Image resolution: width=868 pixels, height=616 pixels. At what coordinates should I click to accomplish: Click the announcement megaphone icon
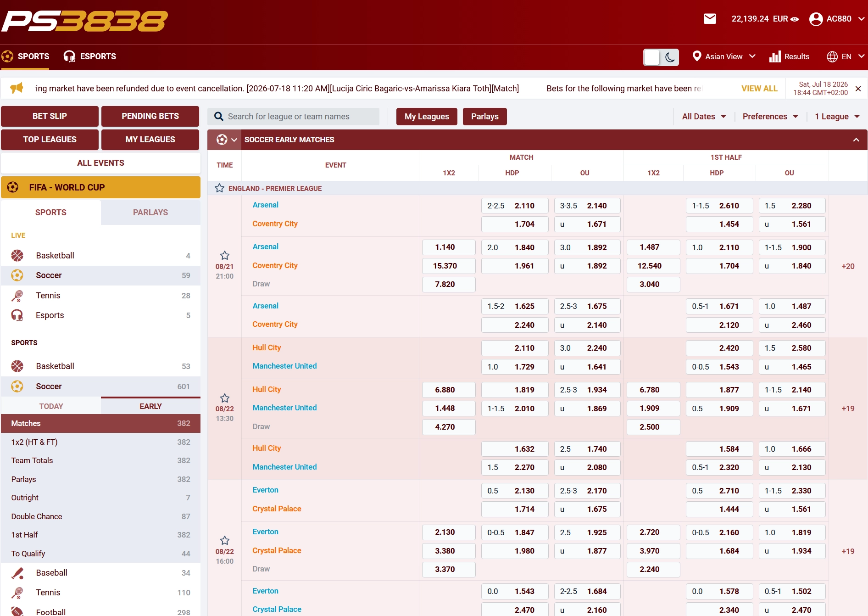coord(17,88)
